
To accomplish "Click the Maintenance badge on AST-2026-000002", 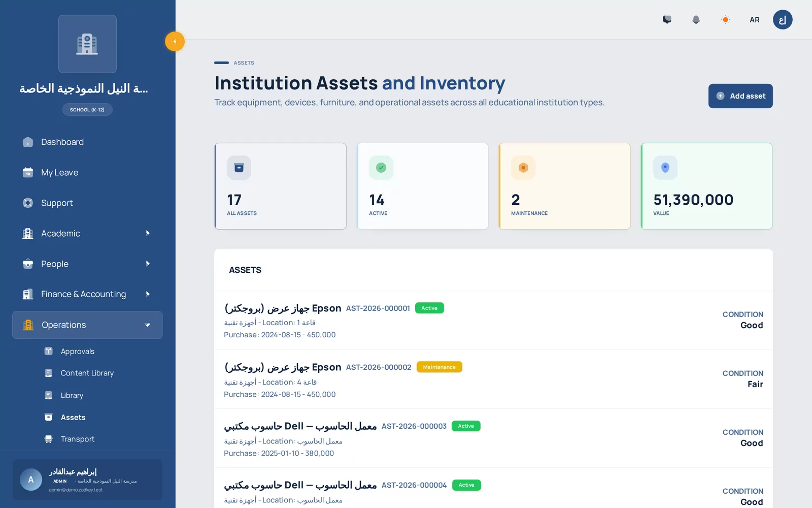I will point(439,367).
